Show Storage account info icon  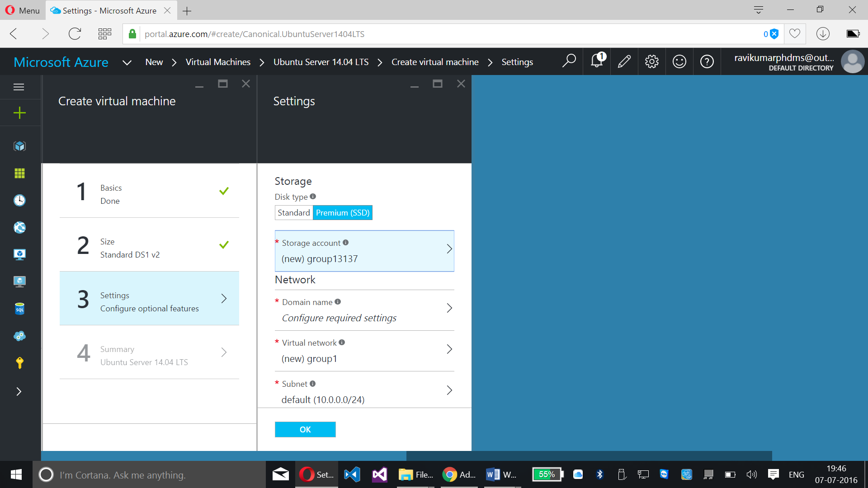coord(346,243)
